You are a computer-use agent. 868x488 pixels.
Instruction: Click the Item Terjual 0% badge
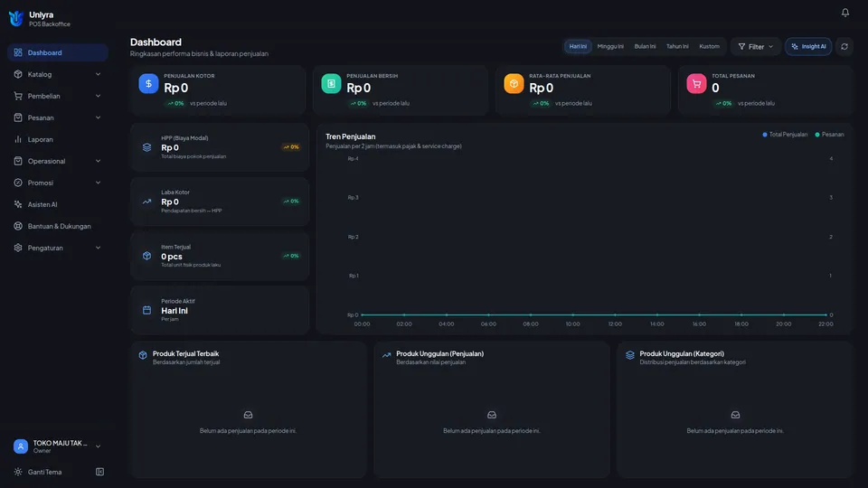point(291,256)
